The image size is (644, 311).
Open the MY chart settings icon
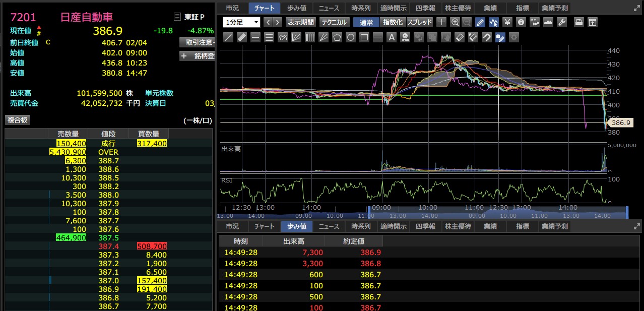coord(535,22)
